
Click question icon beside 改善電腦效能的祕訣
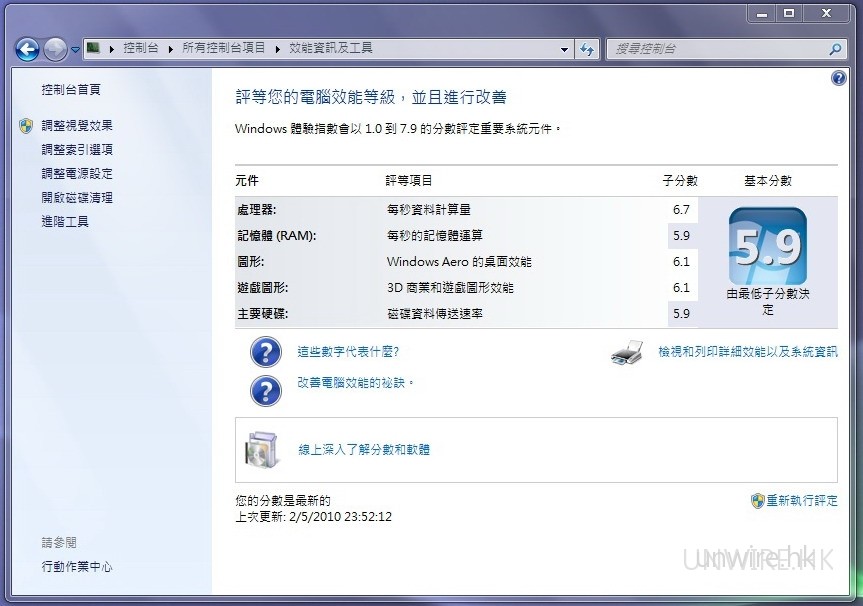tap(266, 391)
